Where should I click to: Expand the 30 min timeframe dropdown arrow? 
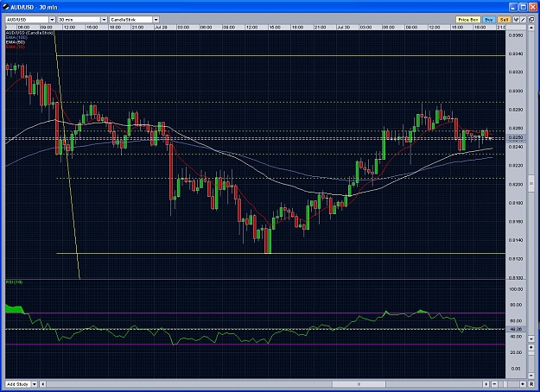tap(104, 20)
